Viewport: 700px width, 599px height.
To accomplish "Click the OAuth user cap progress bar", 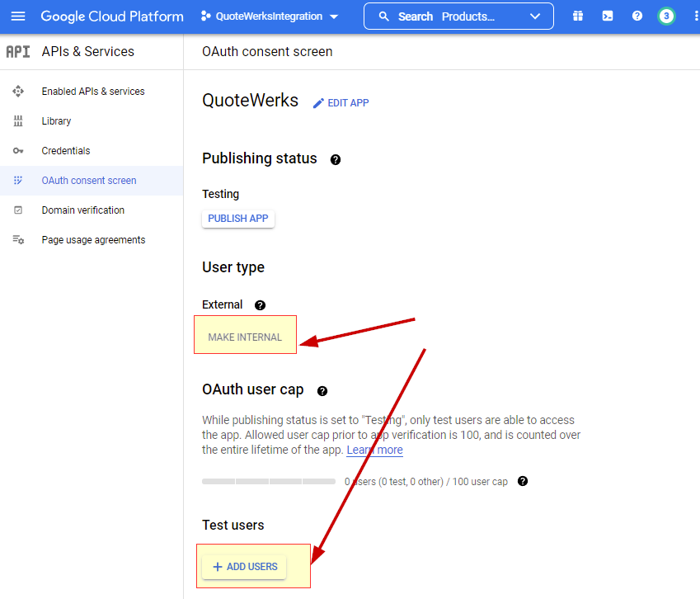I will click(x=268, y=481).
